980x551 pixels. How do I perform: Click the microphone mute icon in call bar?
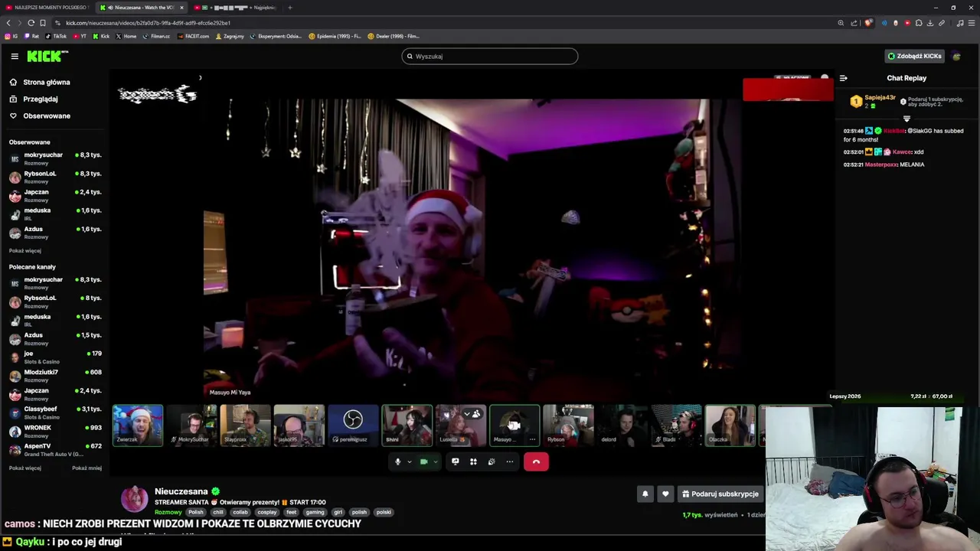[x=397, y=461]
